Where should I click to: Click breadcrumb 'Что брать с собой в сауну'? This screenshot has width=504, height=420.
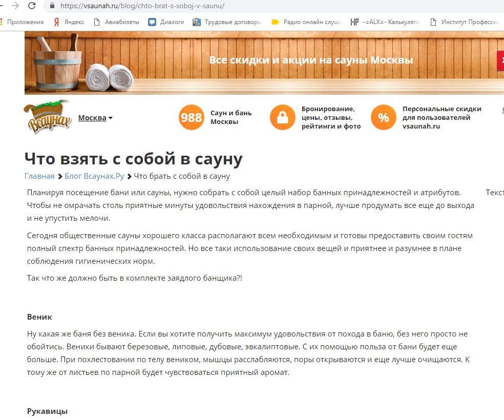point(182,176)
